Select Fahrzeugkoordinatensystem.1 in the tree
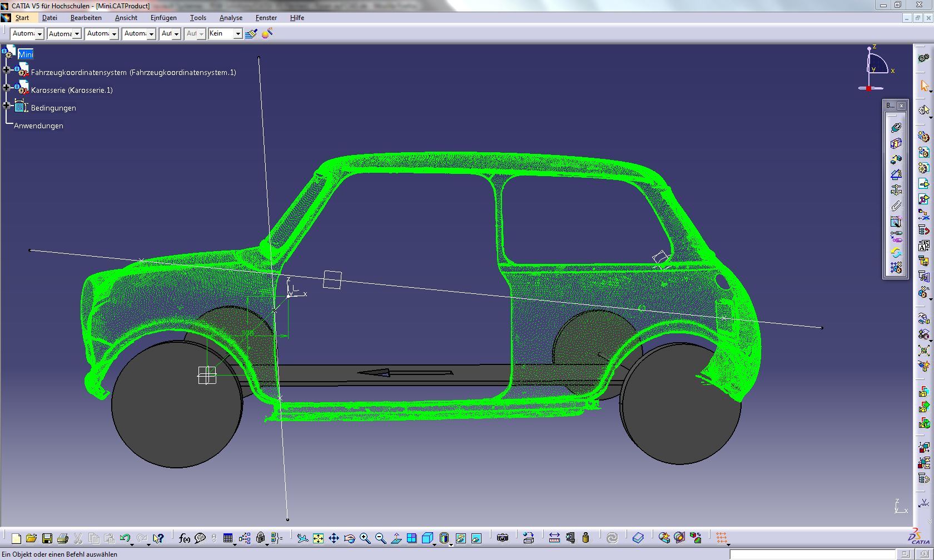 click(x=133, y=72)
